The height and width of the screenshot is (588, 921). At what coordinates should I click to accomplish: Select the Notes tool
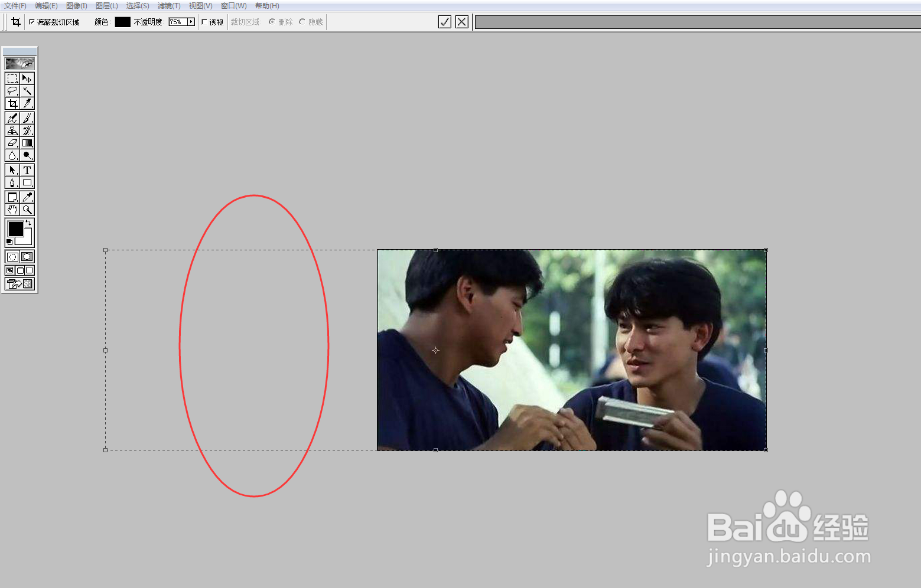click(x=12, y=197)
